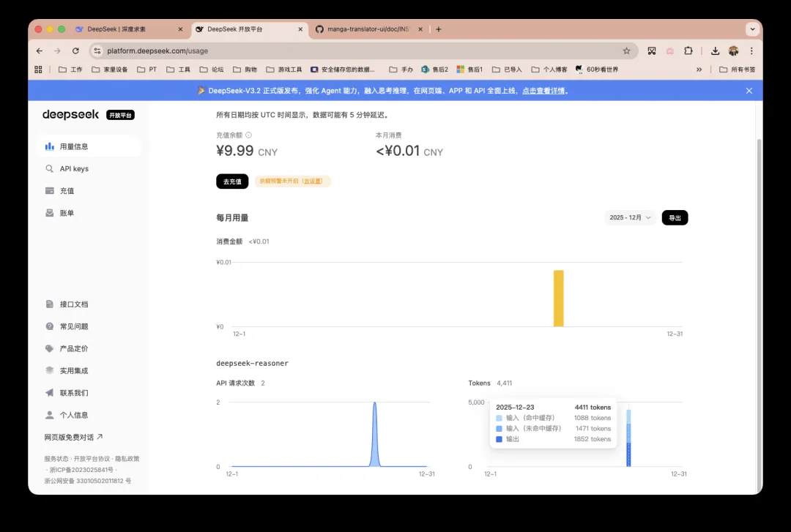This screenshot has height=532, width=791.
Task: Click the info icon next to 充值余额
Action: tap(248, 135)
